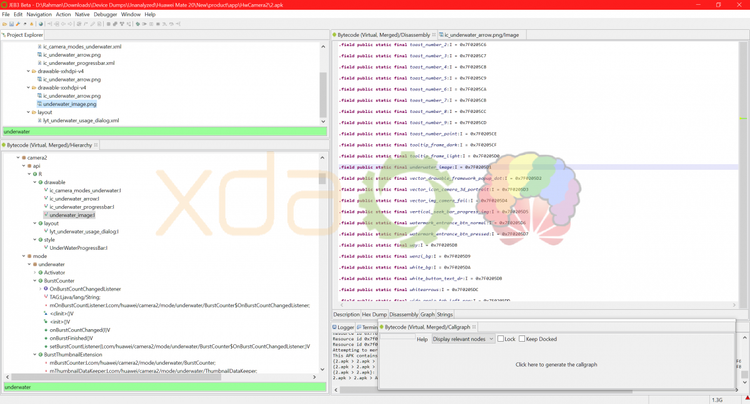Click the save floppy disk toolbar icon
The width and height of the screenshot is (750, 404).
pos(11,24)
